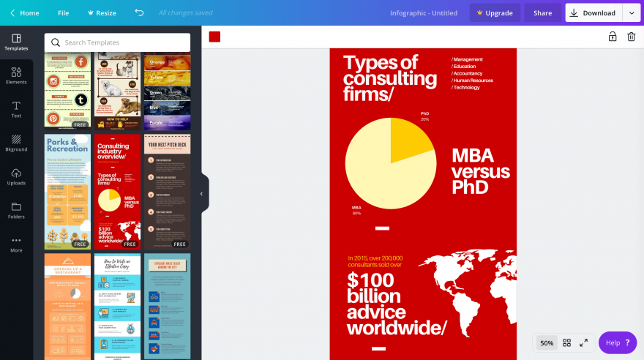Expand the Download options arrow
This screenshot has width=644, height=360.
[x=632, y=13]
